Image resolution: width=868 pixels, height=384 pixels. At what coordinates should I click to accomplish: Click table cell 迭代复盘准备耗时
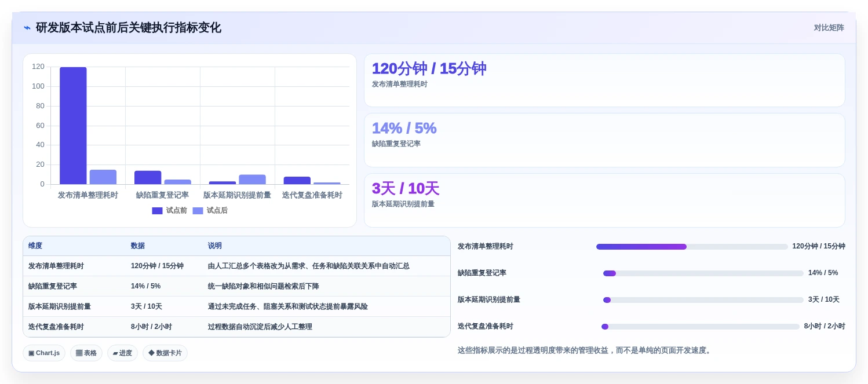point(56,327)
